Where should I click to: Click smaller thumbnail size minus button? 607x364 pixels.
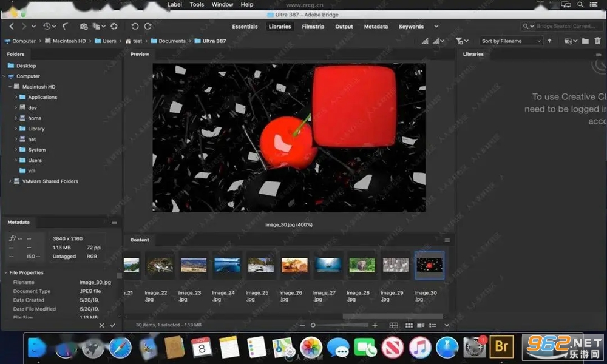[x=302, y=325]
